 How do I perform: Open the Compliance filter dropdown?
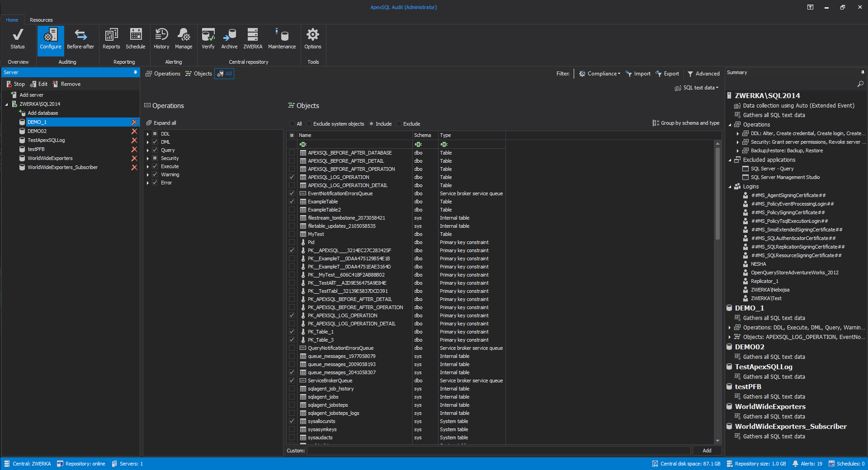tap(599, 74)
